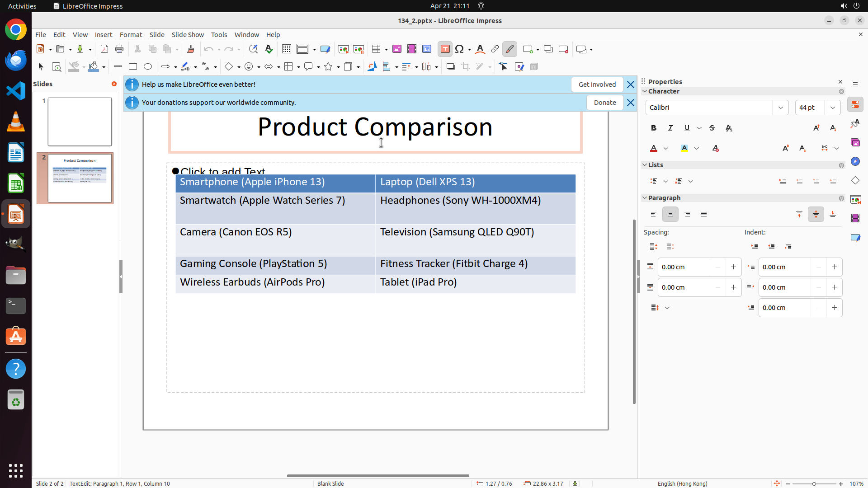The image size is (868, 488).
Task: Open the Calibri font name dropdown
Action: coord(781,108)
